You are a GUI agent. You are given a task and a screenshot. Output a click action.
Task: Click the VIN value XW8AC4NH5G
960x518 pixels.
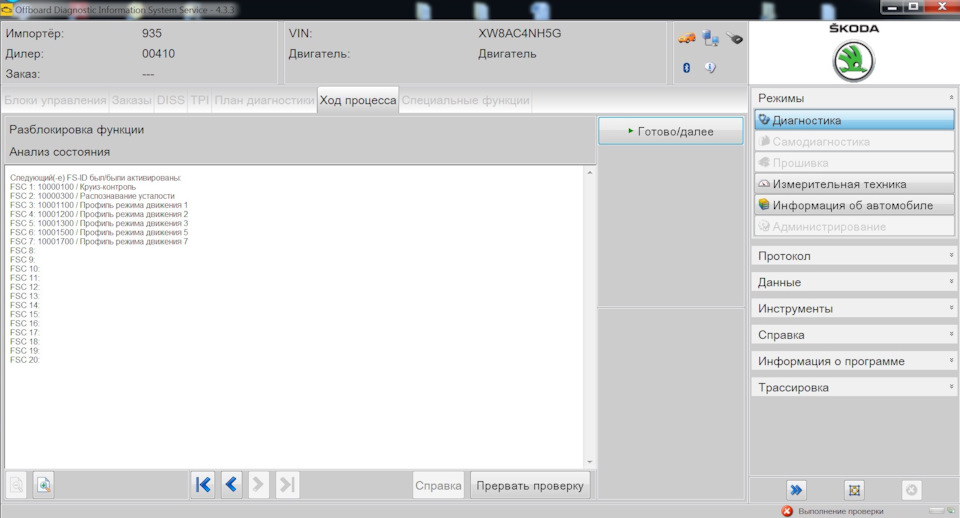(x=519, y=34)
